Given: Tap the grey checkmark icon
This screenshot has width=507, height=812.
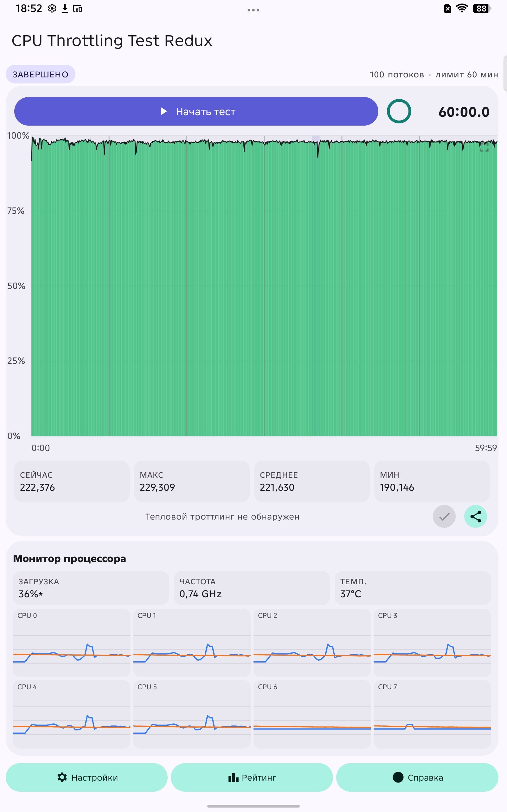Looking at the screenshot, I should click(444, 516).
